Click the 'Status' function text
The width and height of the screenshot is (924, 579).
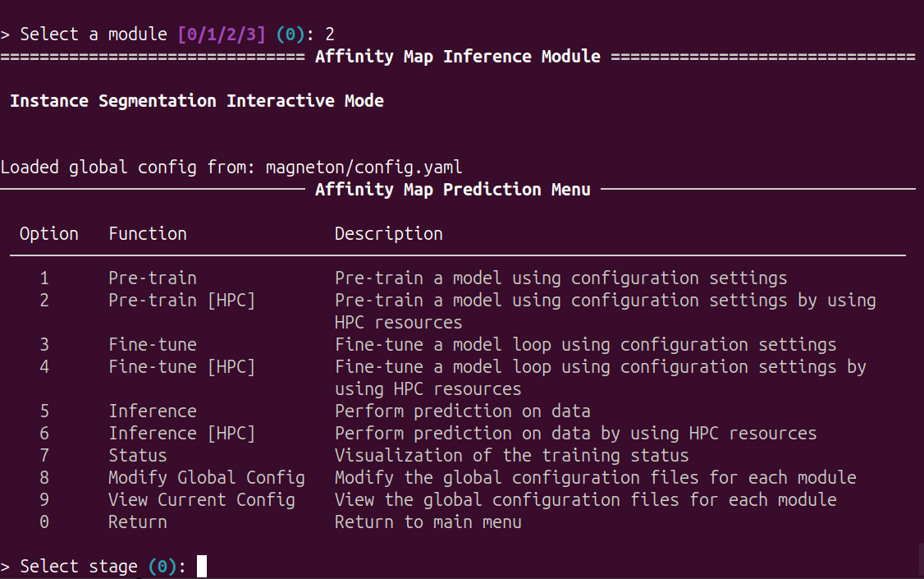(138, 456)
